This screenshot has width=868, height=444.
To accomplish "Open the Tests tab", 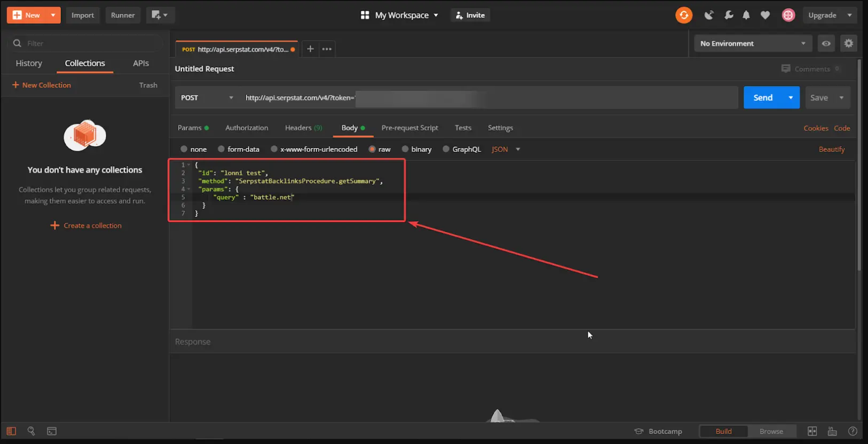I will tap(463, 128).
